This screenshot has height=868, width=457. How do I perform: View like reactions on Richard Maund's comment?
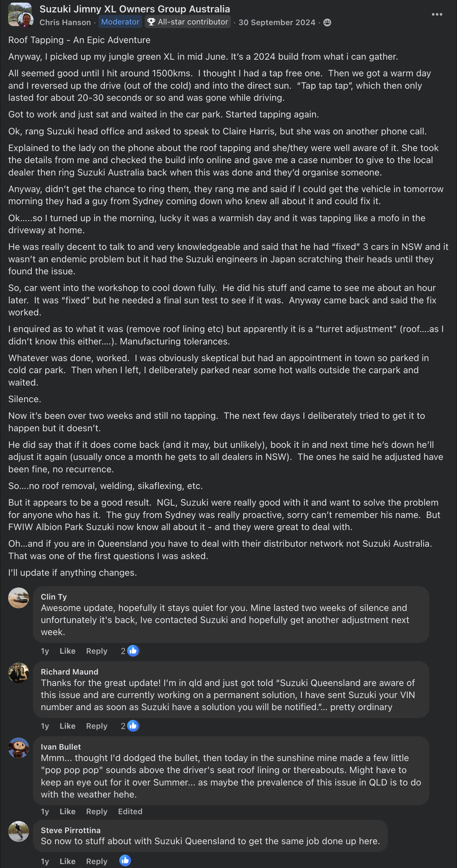(x=130, y=726)
